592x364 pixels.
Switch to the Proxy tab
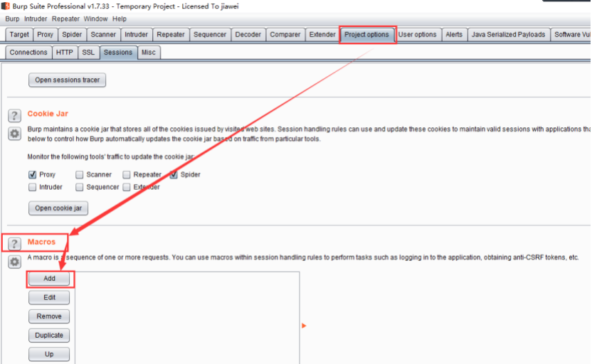(x=45, y=34)
